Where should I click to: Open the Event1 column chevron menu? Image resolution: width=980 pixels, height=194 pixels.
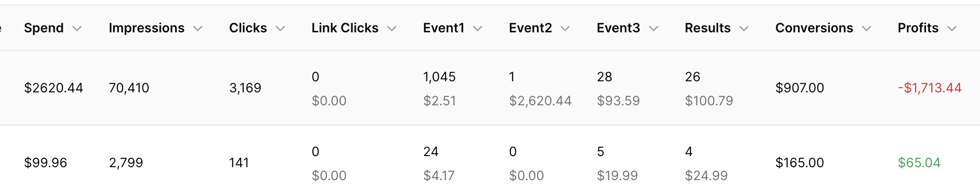point(478,29)
